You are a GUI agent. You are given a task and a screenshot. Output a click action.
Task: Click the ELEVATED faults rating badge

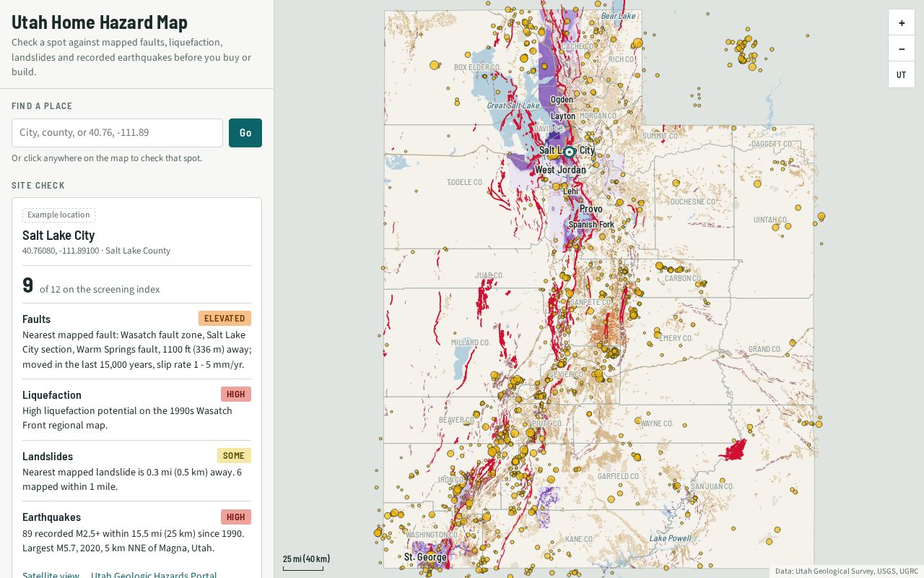[x=225, y=319]
